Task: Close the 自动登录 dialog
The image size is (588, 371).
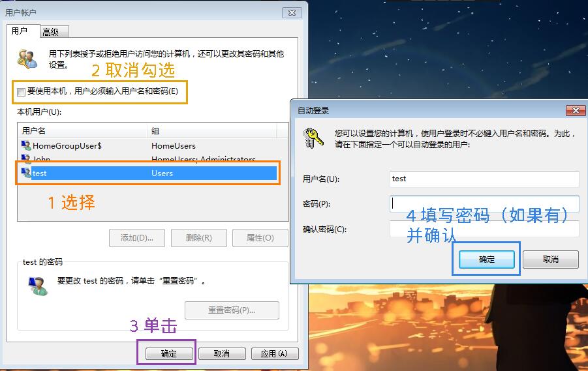Action: pos(576,110)
